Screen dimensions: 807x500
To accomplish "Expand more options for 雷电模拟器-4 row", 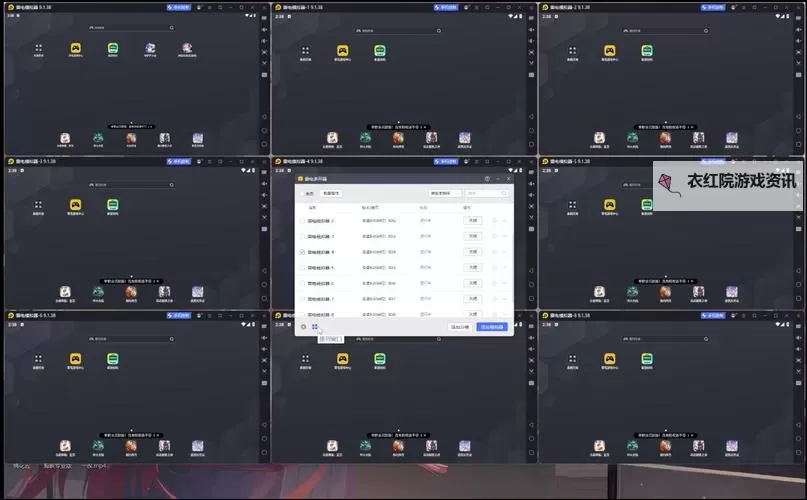I will pos(505,252).
